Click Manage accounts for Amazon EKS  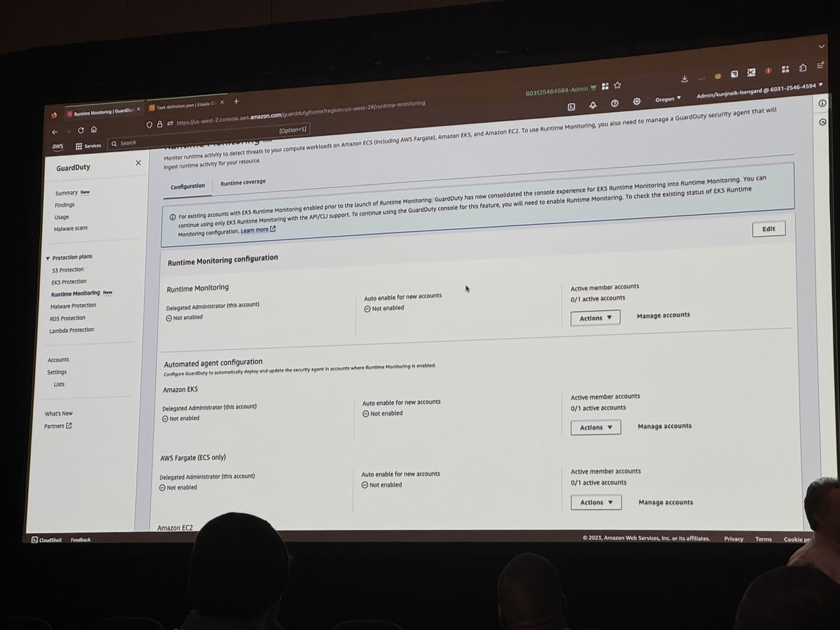tap(664, 426)
